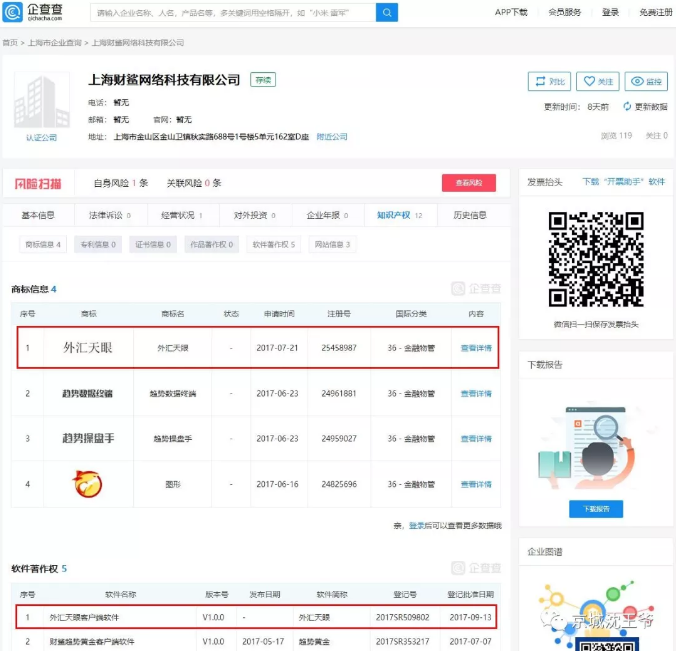
Task: Focus the company name search field
Action: click(234, 13)
